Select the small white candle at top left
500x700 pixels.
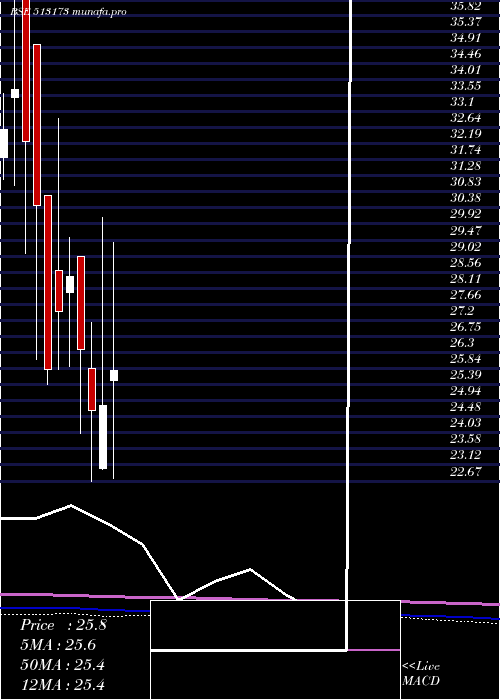pos(15,93)
